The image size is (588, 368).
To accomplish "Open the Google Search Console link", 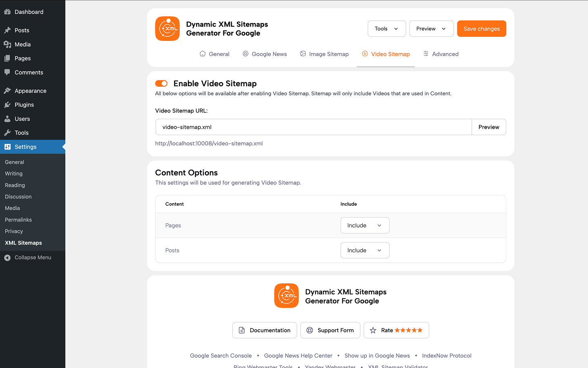I will (x=220, y=355).
